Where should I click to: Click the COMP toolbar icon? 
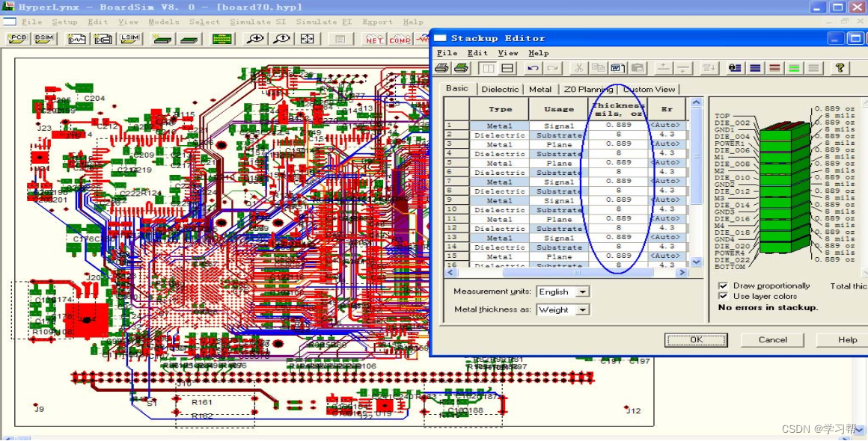[x=400, y=39]
